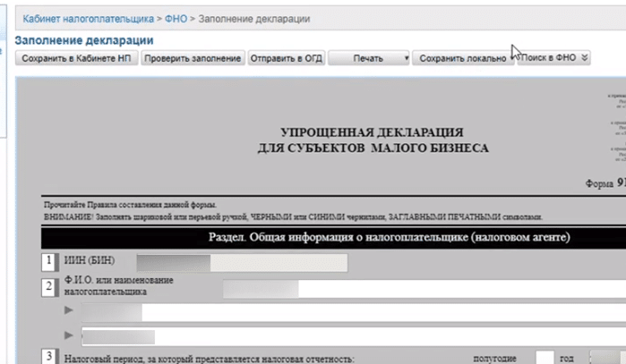Click the row number 3 marker
Screen dimensions: 626x364
49,356
